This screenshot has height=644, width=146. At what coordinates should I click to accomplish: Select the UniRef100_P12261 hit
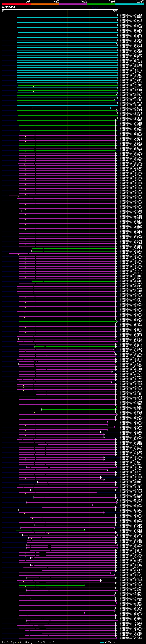coord(131,143)
